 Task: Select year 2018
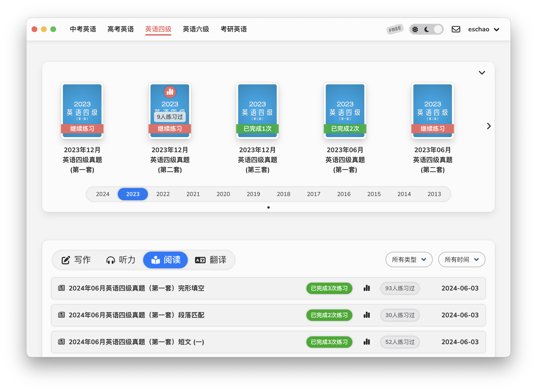[x=283, y=194]
